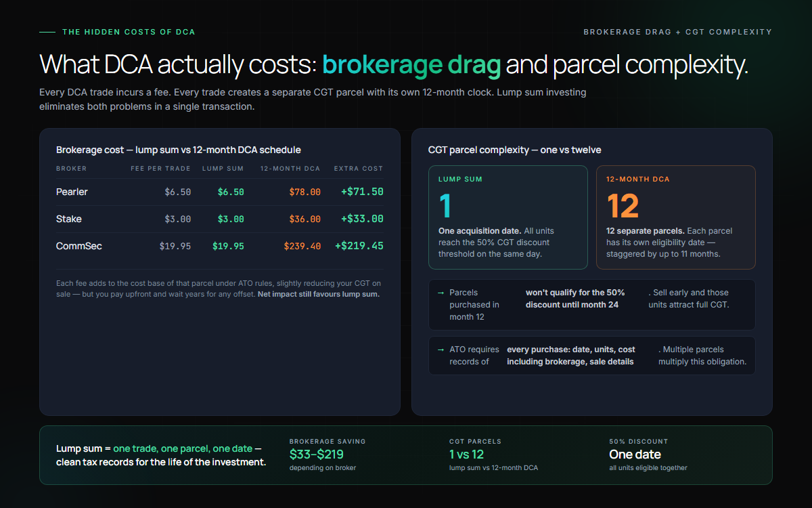Image resolution: width=812 pixels, height=508 pixels.
Task: Click the LUMP SUM column header
Action: coord(223,169)
